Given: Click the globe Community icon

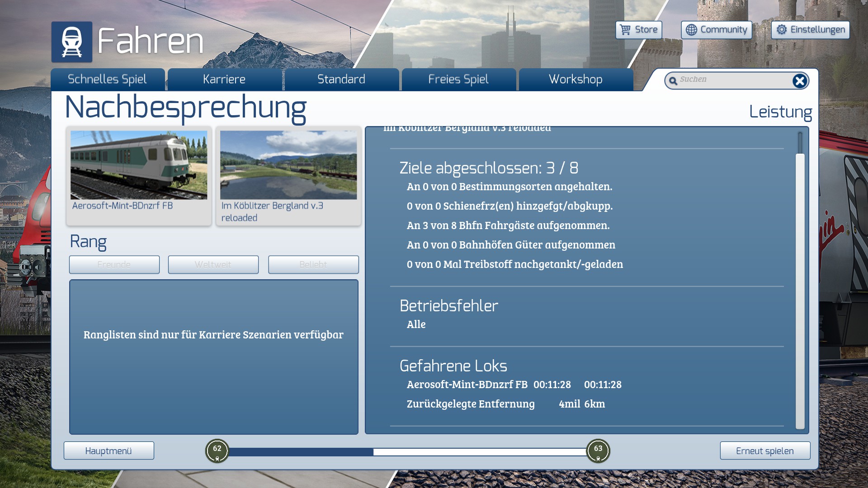Looking at the screenshot, I should pos(691,30).
